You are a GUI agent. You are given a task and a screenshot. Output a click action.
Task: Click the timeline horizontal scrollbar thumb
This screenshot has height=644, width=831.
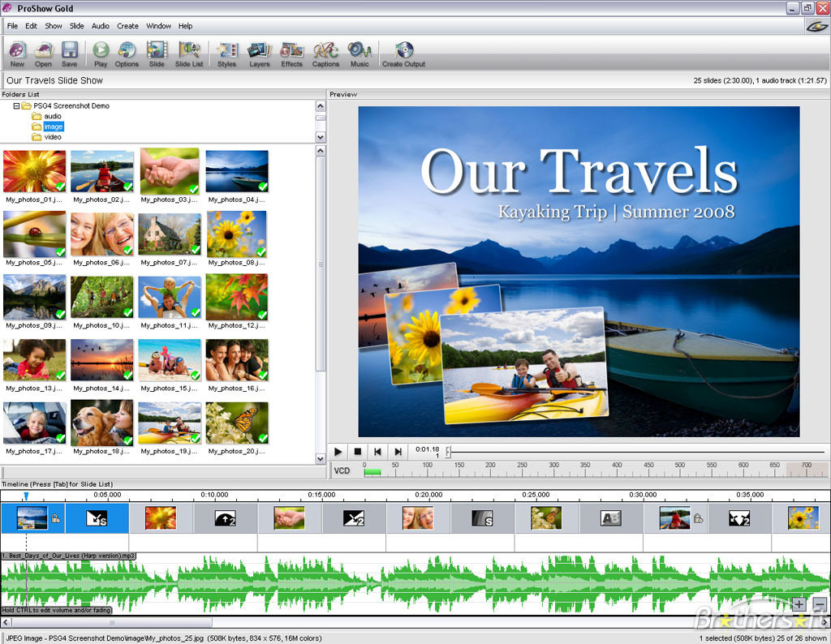pos(111,623)
